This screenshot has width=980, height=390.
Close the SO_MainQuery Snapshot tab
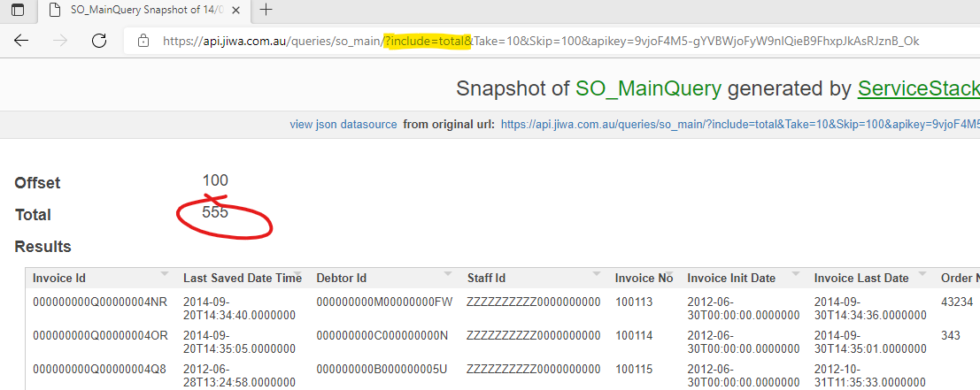[240, 11]
